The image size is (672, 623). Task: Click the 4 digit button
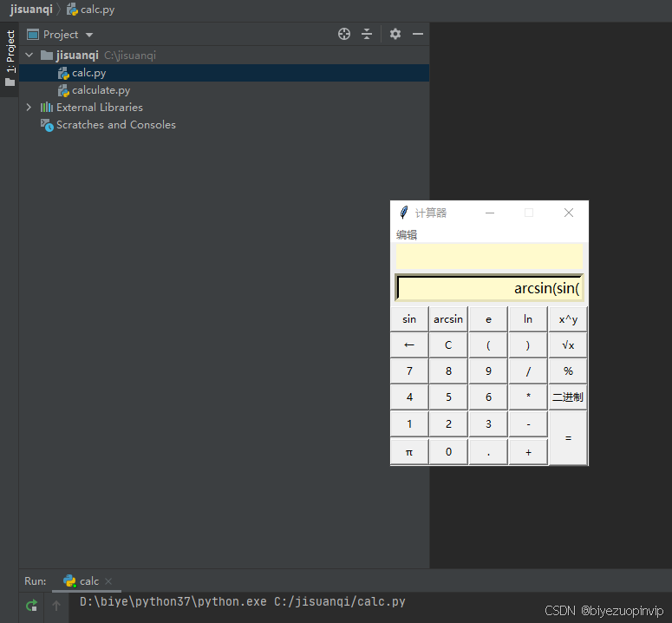409,397
